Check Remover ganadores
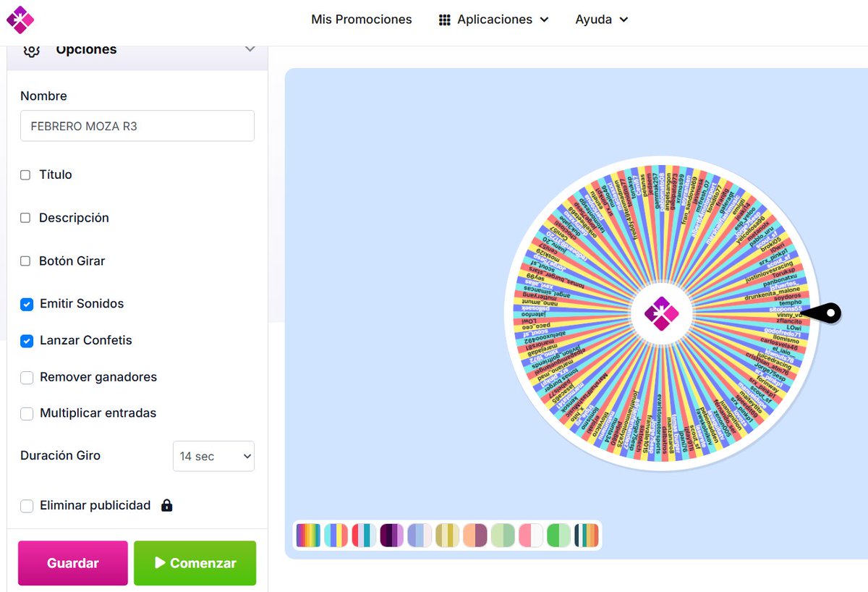The width and height of the screenshot is (868, 592). click(27, 377)
